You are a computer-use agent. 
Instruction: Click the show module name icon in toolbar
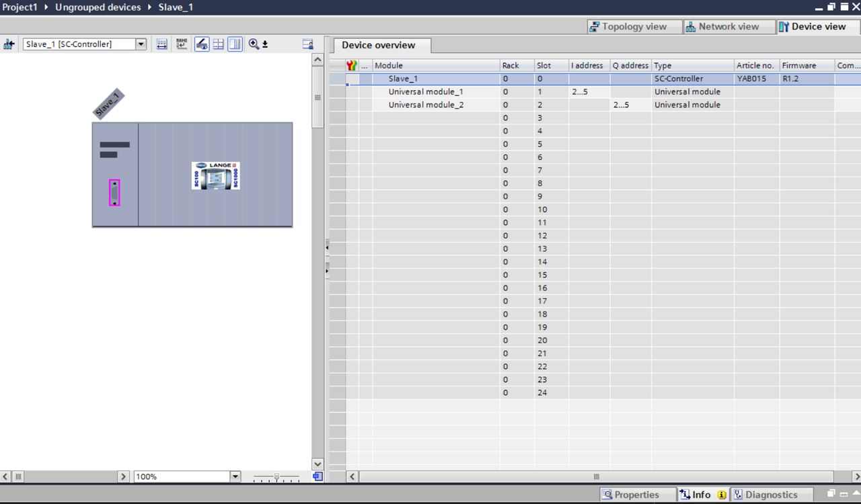(x=182, y=44)
